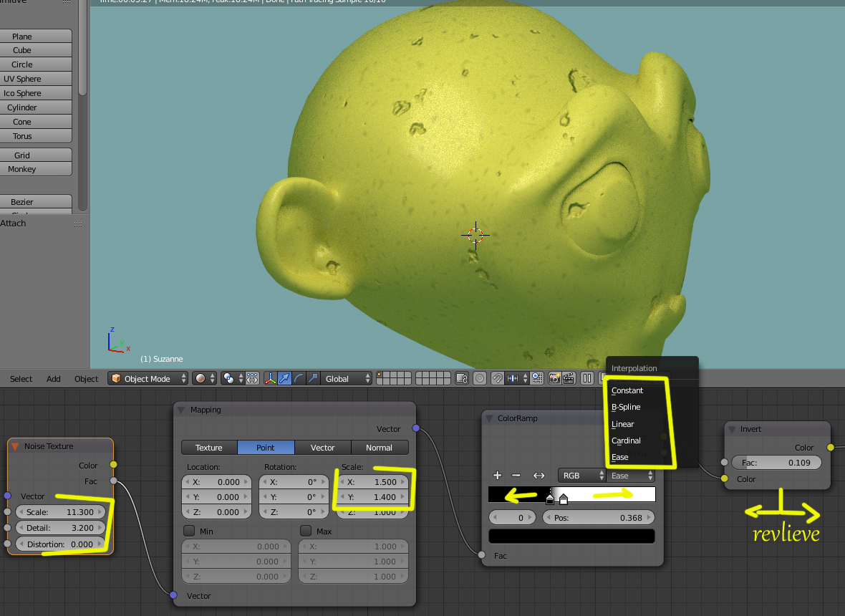Select Vector mapping type
The height and width of the screenshot is (616, 845).
coord(323,447)
